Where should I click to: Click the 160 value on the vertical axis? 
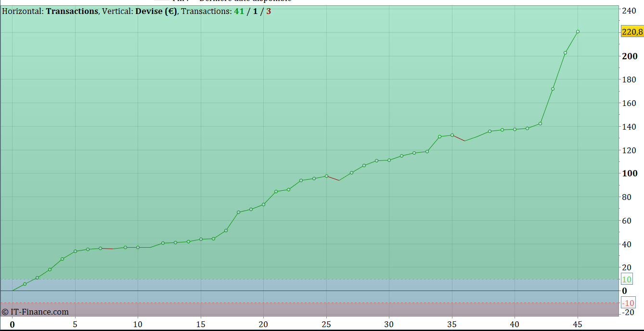pos(629,103)
